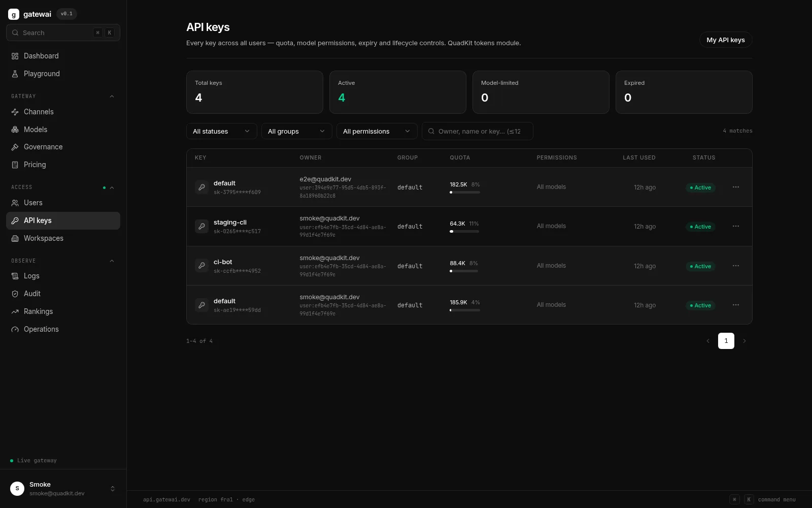Screen dimensions: 812x508
Task: Open the Operations gauge icon
Action: (x=15, y=329)
